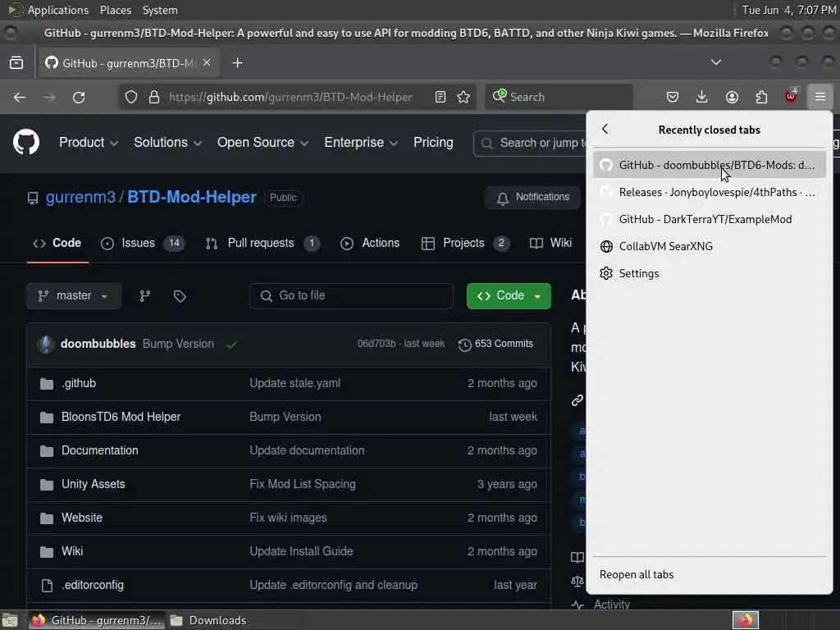The width and height of the screenshot is (840, 630).
Task: Click the gurrenm3 owner link
Action: (x=80, y=197)
